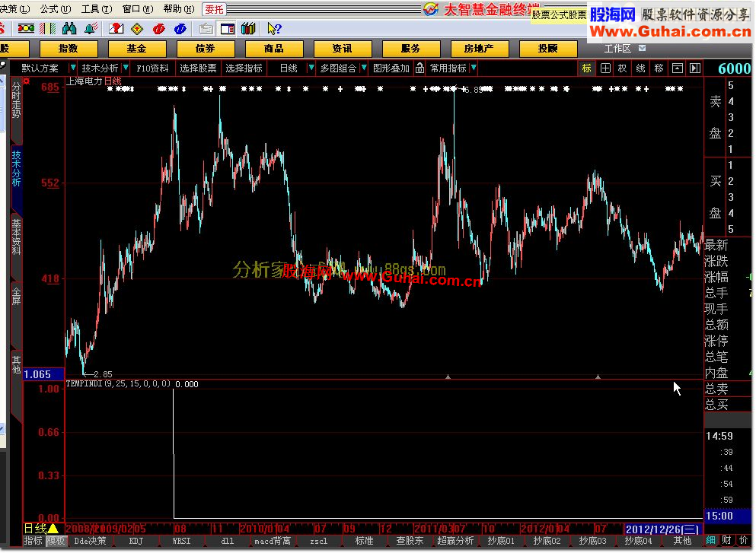756x553 pixels.
Task: Select the 指标 indicator mode
Action: (x=33, y=541)
